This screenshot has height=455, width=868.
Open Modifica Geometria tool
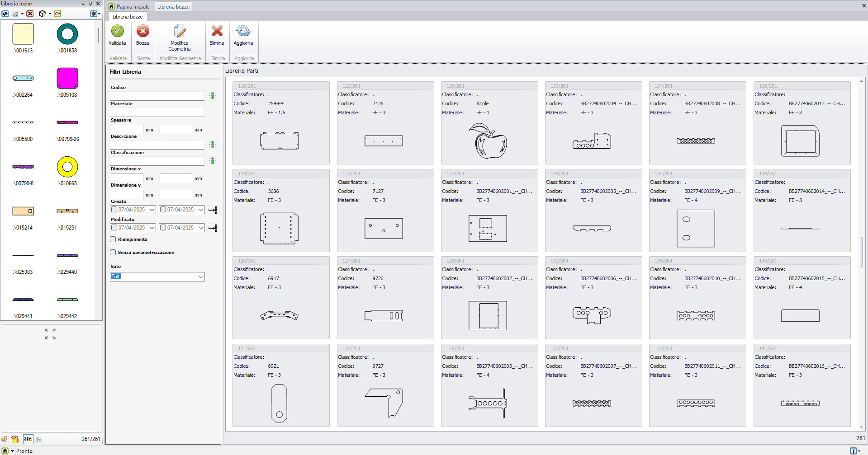point(180,32)
